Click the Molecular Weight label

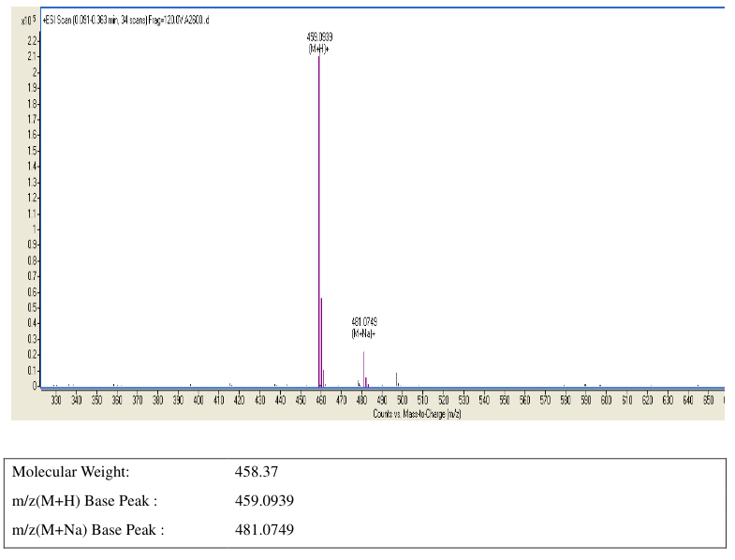tap(71, 472)
